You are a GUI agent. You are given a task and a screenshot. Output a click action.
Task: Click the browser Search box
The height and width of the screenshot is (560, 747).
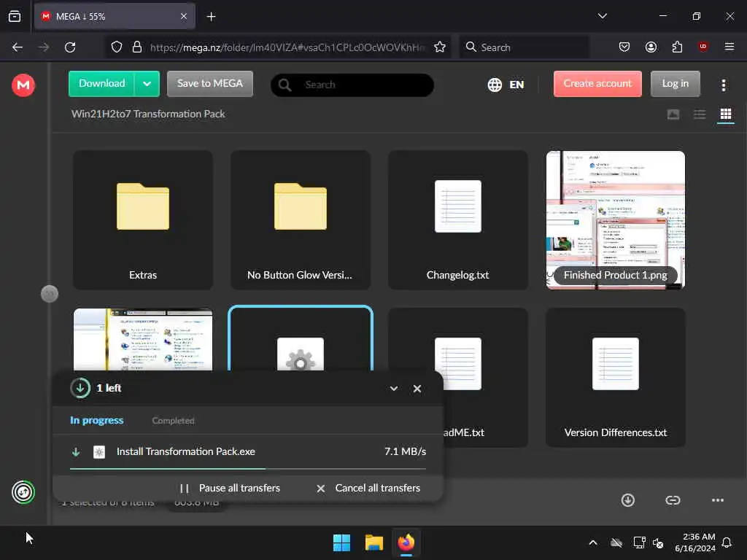coord(524,47)
